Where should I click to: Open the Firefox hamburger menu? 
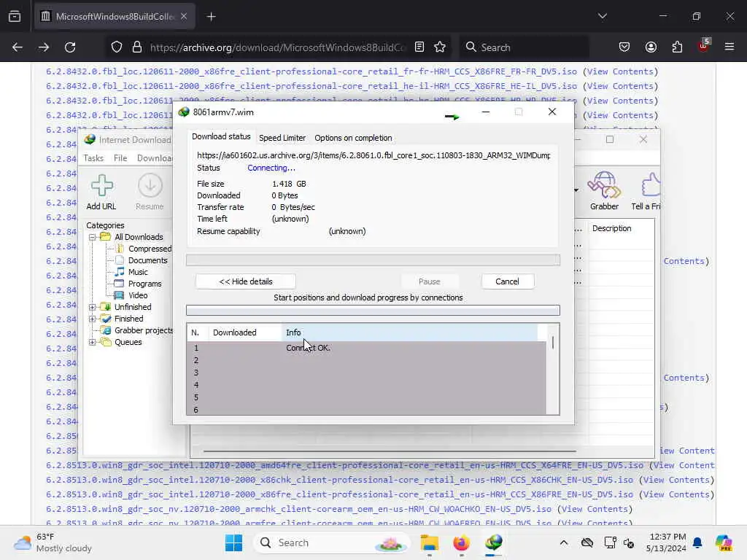click(729, 47)
